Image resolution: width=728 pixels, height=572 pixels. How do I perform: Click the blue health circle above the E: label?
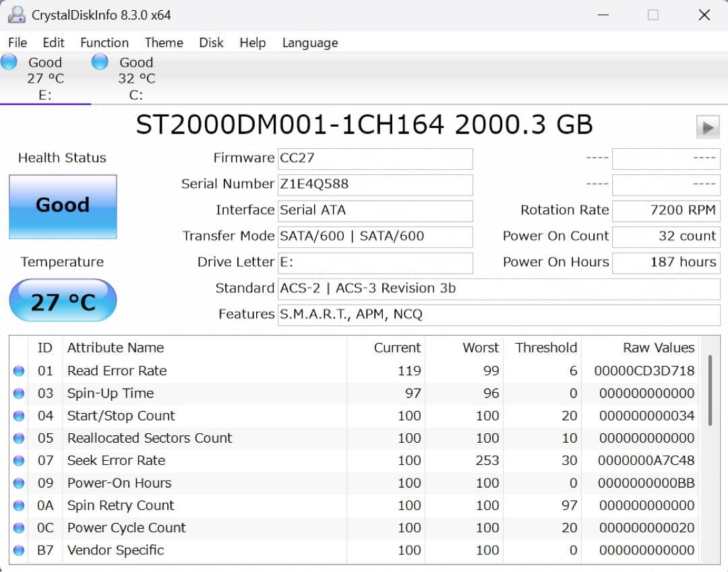click(x=9, y=61)
